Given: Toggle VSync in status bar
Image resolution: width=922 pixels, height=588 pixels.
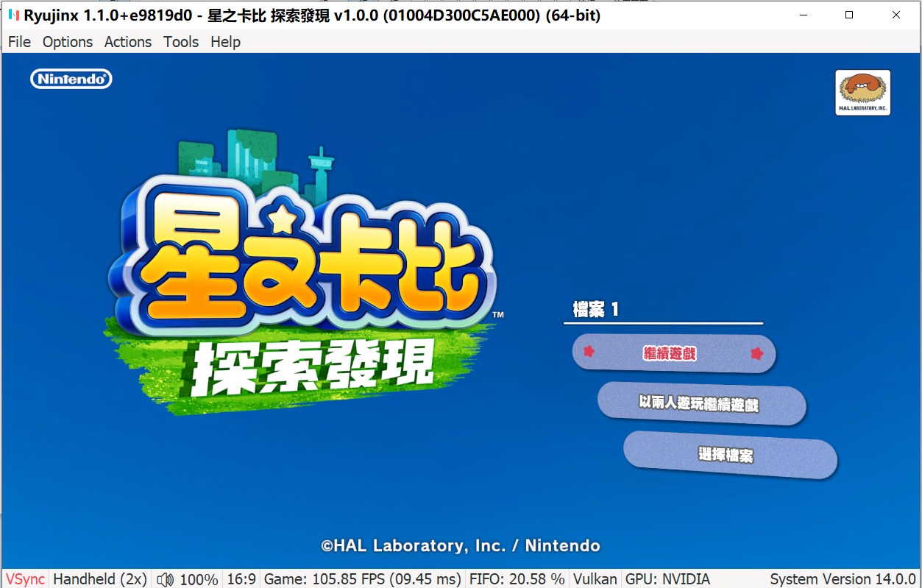Looking at the screenshot, I should click(25, 579).
